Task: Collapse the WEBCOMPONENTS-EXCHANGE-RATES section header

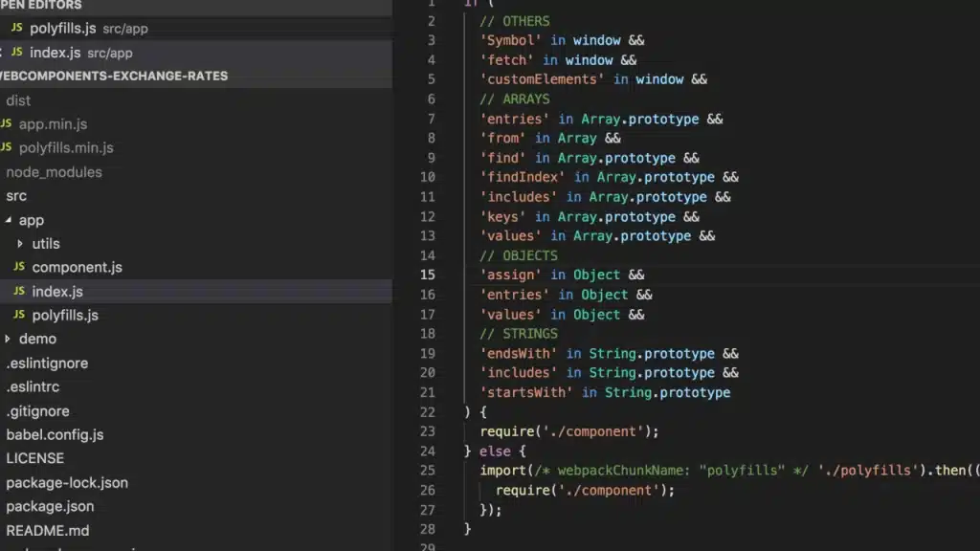Action: point(115,76)
